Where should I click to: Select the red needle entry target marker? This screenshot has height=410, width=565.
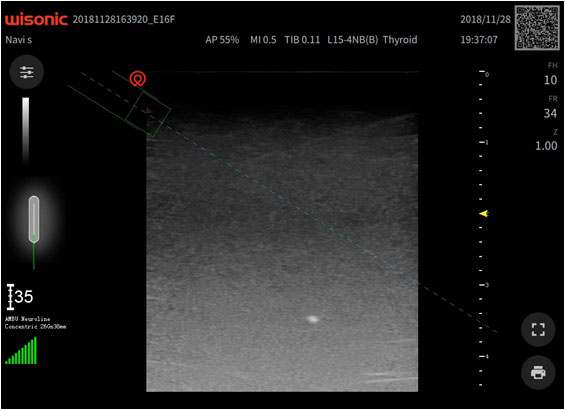pyautogui.click(x=138, y=78)
